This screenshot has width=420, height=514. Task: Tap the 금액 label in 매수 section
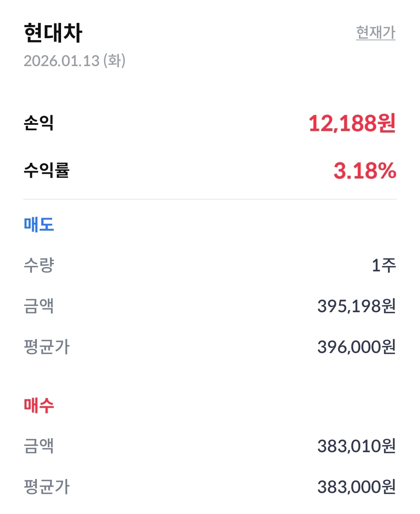coord(38,446)
